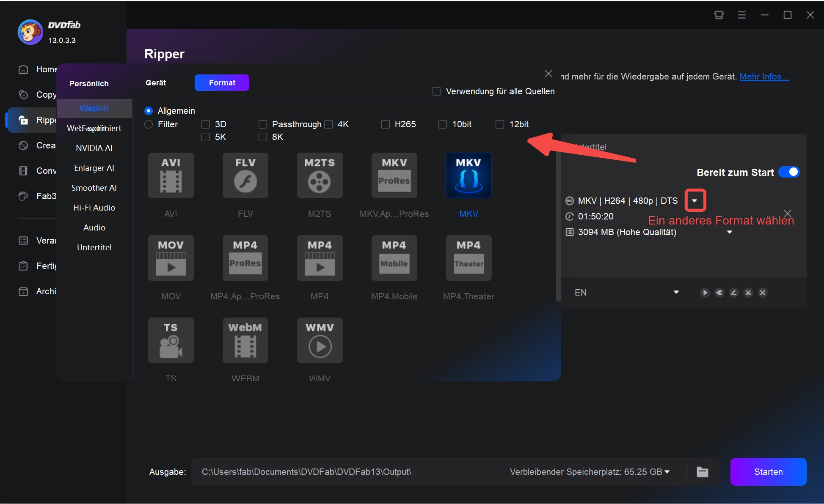824x504 pixels.
Task: Click the Persönlich header
Action: point(89,84)
